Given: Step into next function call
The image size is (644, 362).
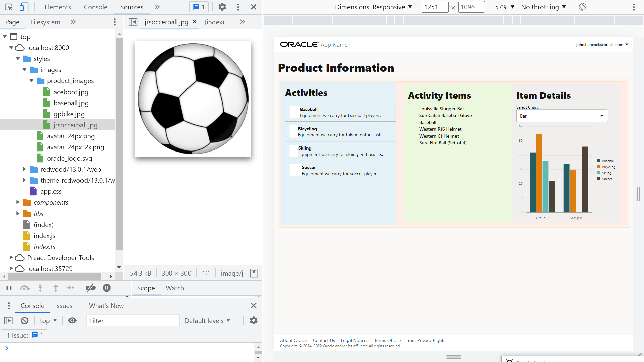Looking at the screenshot, I should pos(40,288).
